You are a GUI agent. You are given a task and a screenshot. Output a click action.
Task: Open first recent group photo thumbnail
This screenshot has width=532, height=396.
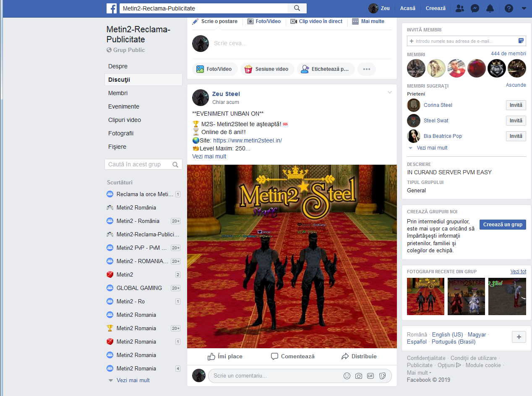(x=425, y=296)
